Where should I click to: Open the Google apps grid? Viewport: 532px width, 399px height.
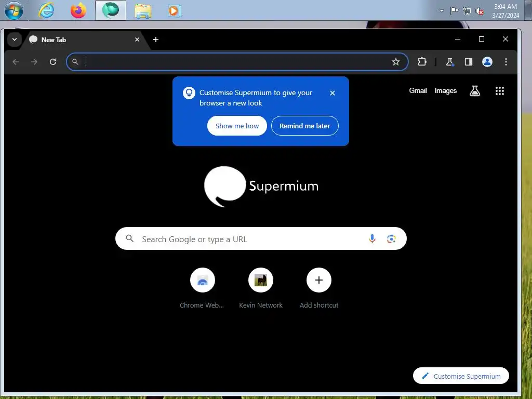[x=500, y=91]
